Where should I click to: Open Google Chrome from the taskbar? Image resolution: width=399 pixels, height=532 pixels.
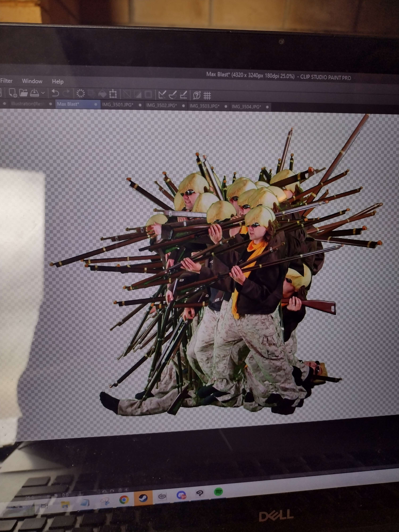pos(124,500)
